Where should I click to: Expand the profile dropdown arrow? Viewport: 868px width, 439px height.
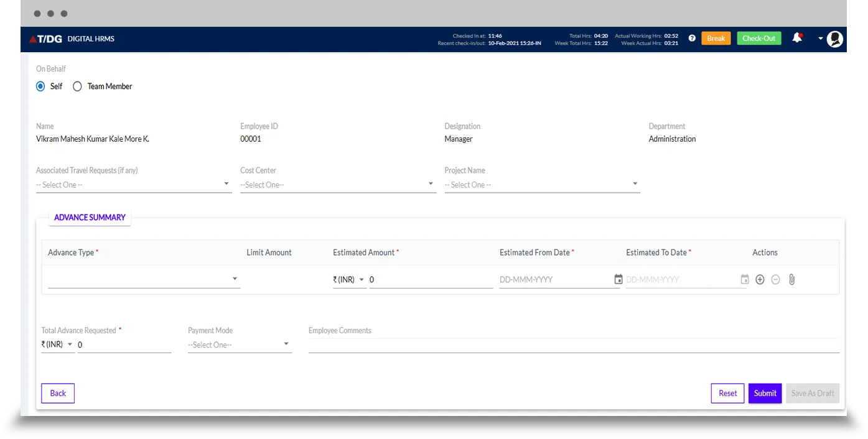click(x=821, y=39)
